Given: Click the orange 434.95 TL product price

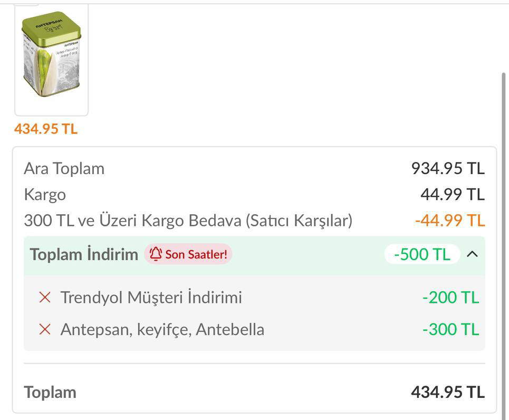Looking at the screenshot, I should pyautogui.click(x=46, y=129).
